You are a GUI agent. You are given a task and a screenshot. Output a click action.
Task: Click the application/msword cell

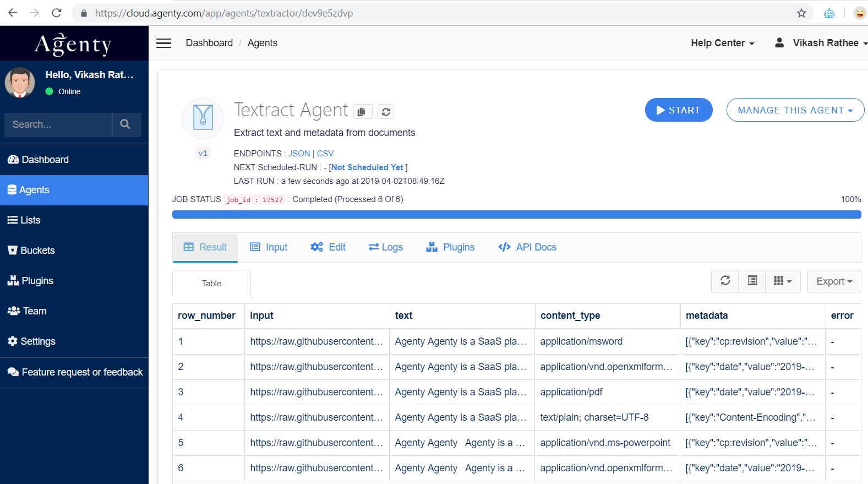[x=607, y=341]
